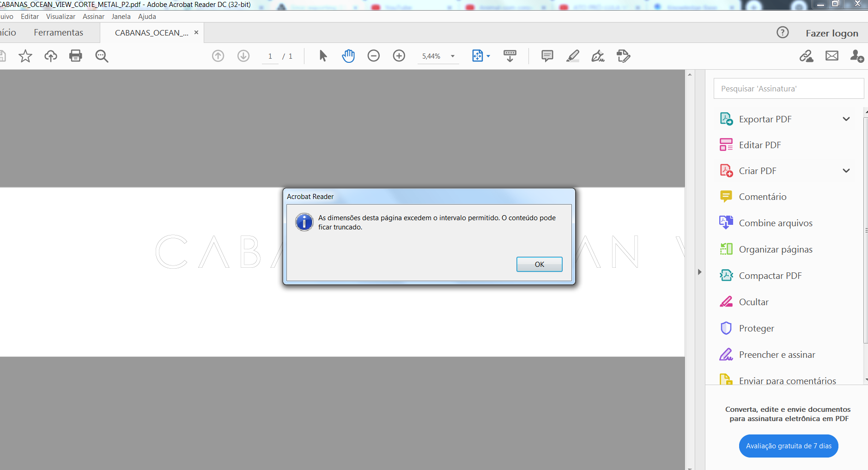Expand the Criar PDF chevron
This screenshot has height=470, width=868.
846,171
